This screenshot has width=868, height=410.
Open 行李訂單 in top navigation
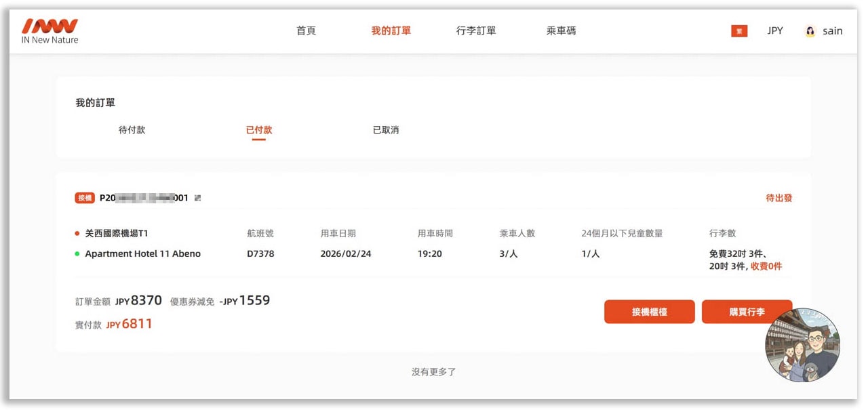tap(476, 30)
